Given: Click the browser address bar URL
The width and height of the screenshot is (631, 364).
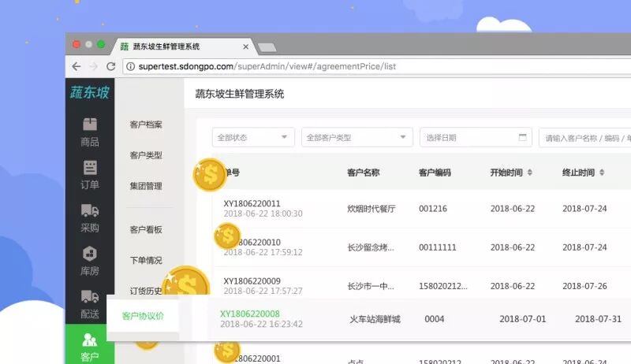Looking at the screenshot, I should coord(267,66).
